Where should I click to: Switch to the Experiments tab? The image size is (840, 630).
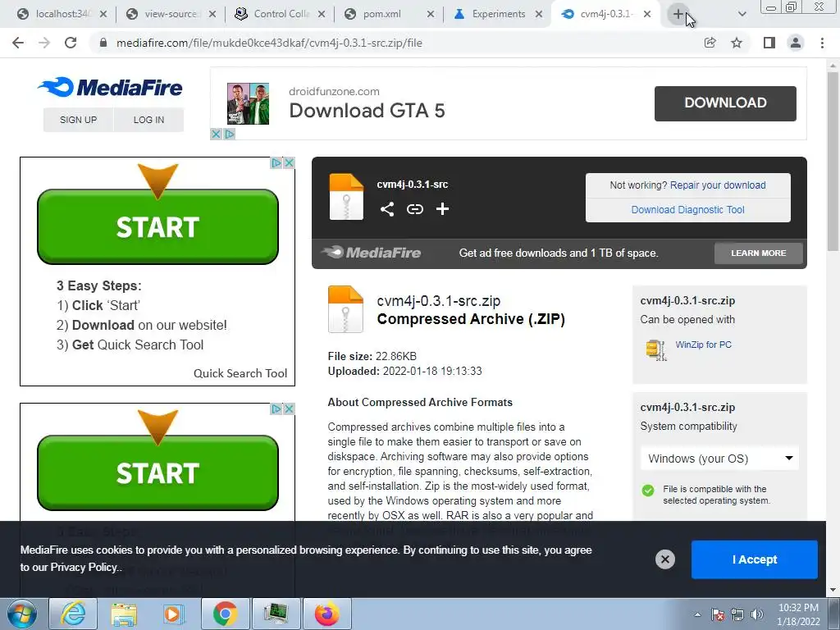coord(498,14)
